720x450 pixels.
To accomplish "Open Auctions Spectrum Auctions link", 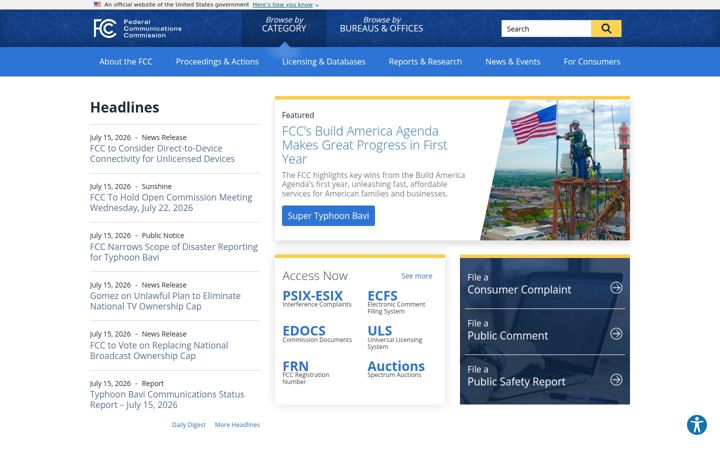I will (x=396, y=369).
